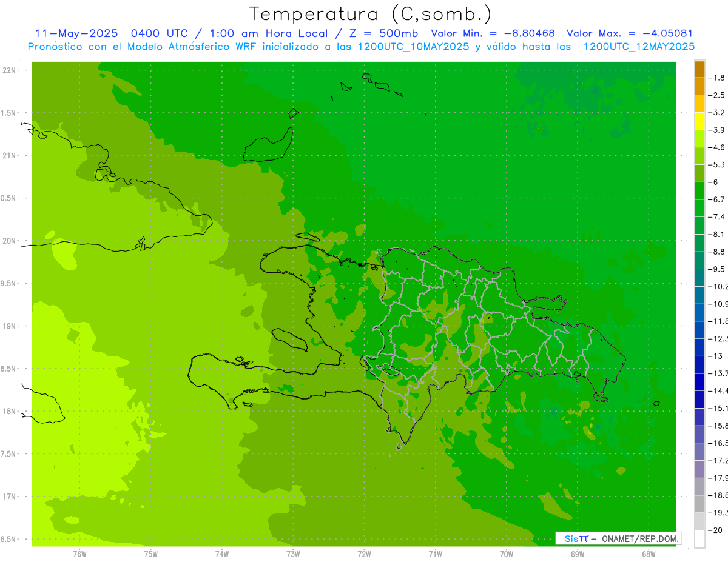Click the '20N' latitude label
Screen dimensions: 728x562
click(x=10, y=241)
